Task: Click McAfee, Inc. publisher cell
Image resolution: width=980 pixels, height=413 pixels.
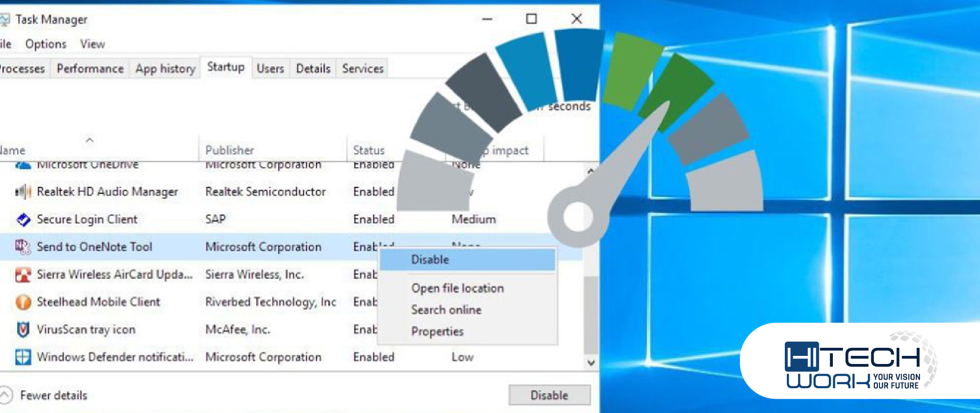Action: coord(238,330)
